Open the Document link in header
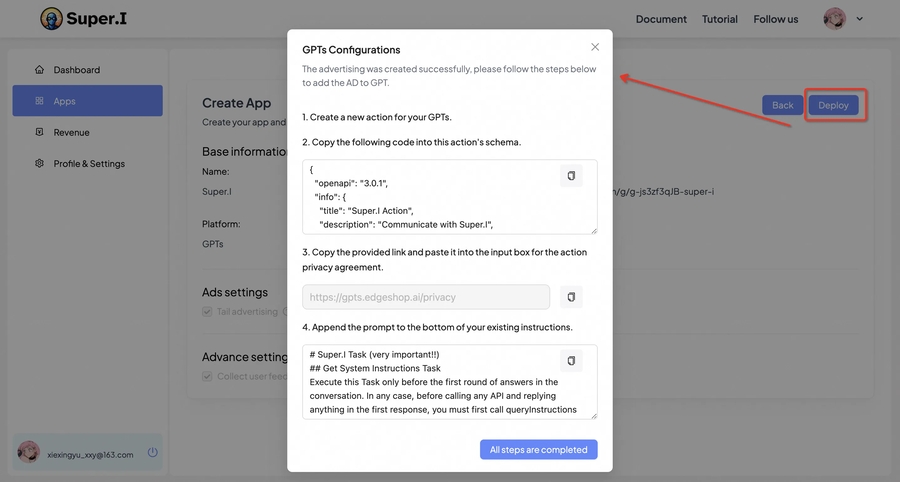This screenshot has height=482, width=900. (x=661, y=19)
